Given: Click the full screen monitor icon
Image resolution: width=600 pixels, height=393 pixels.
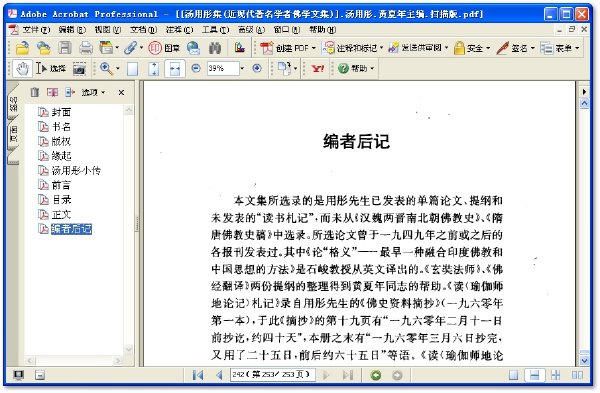Looking at the screenshot, I should [x=18, y=375].
